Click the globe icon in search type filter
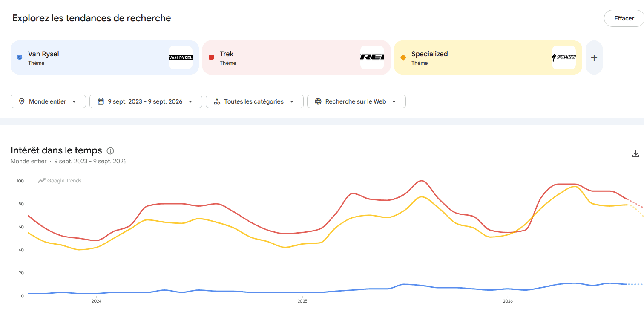 click(318, 101)
